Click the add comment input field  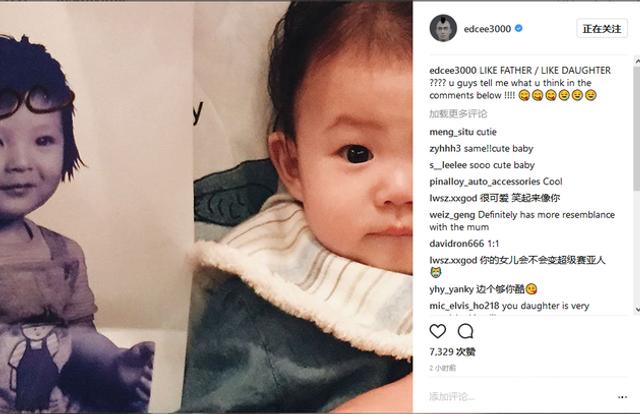coord(518,396)
